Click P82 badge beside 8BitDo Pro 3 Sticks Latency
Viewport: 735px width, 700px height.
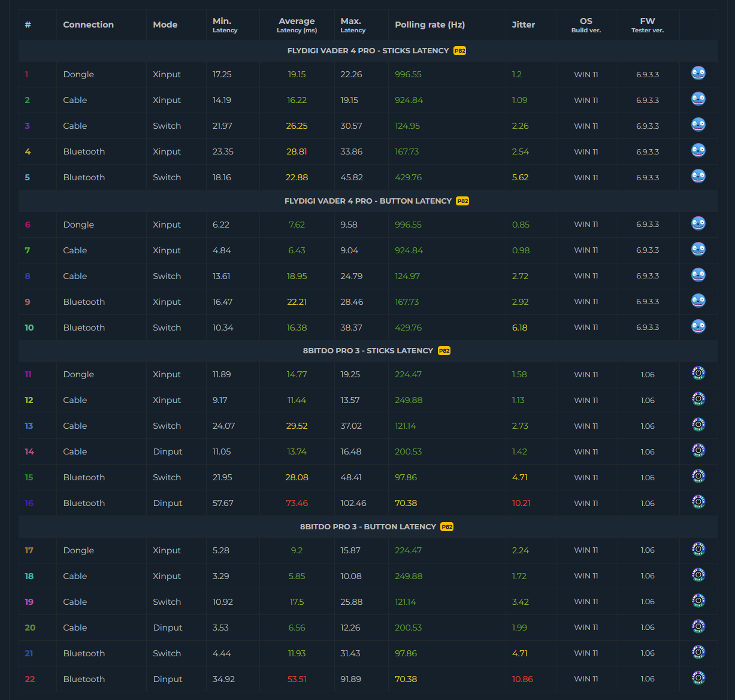444,351
